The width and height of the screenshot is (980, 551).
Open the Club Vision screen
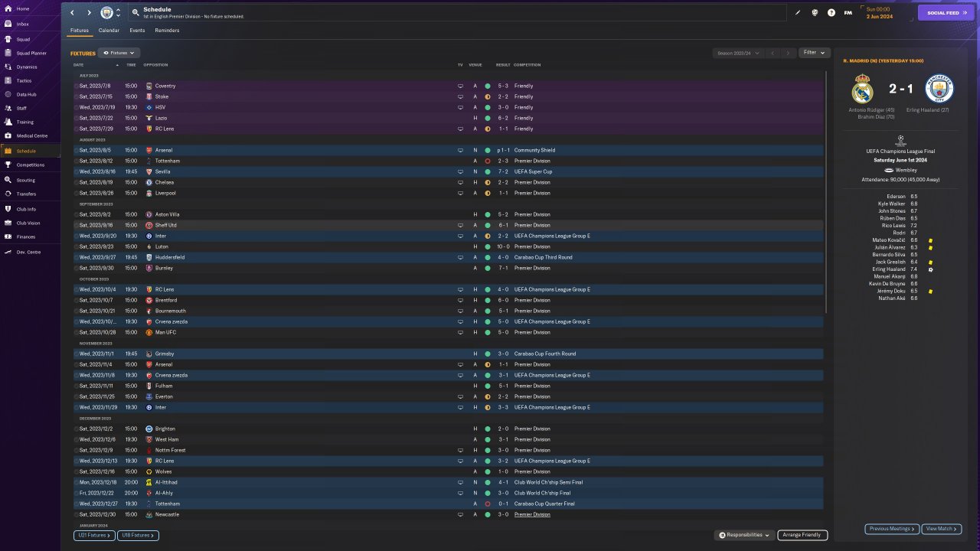coord(31,223)
